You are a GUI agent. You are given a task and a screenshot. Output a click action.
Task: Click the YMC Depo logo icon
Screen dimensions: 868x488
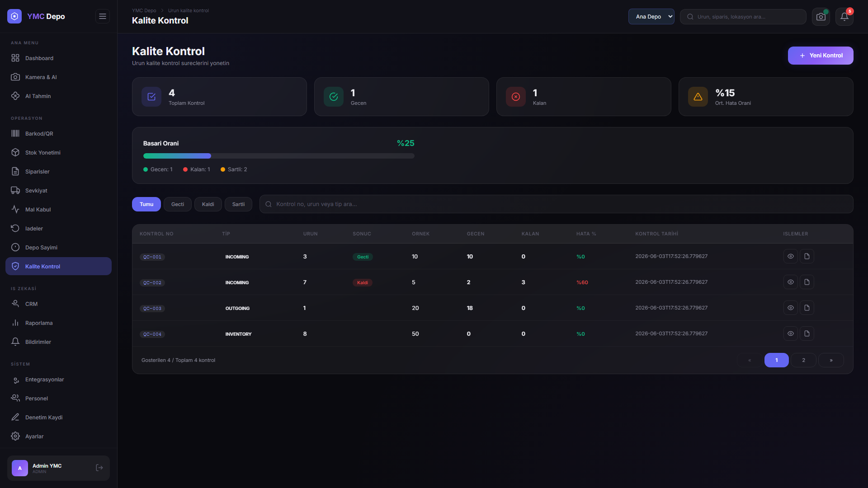click(x=14, y=16)
